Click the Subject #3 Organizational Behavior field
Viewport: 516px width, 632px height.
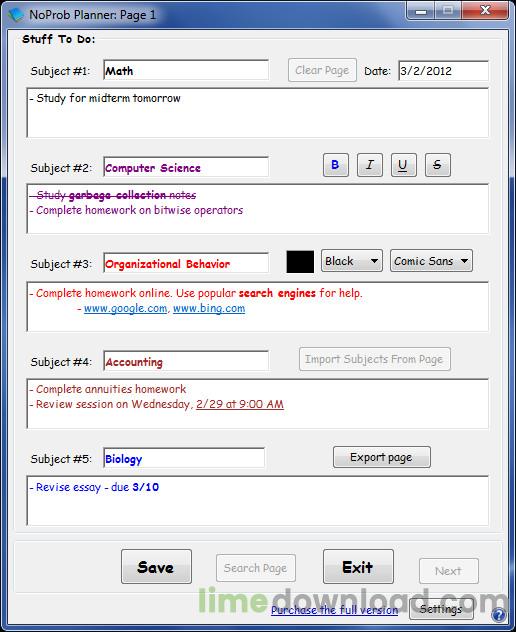point(186,263)
